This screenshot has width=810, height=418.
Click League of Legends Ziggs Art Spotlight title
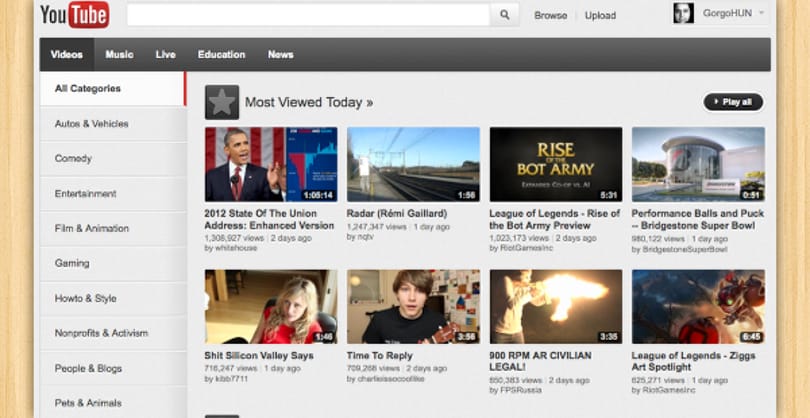(x=693, y=361)
